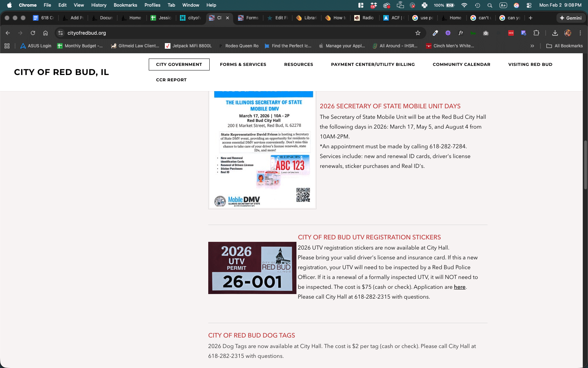Switch to the Radio tab
The height and width of the screenshot is (368, 588).
tap(364, 18)
